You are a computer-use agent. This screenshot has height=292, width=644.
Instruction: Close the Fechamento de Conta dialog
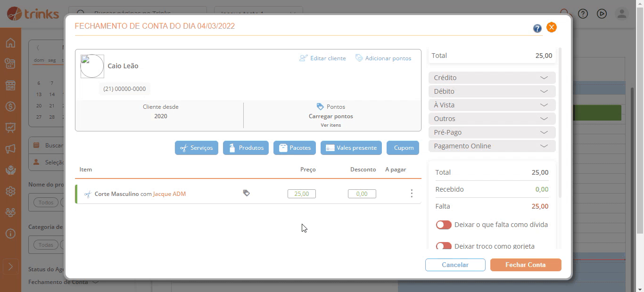point(552,27)
